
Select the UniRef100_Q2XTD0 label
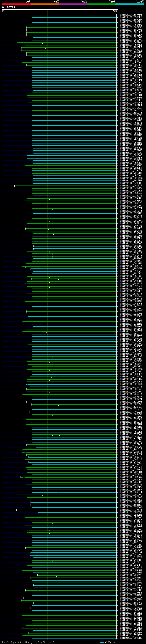[x=131, y=130]
